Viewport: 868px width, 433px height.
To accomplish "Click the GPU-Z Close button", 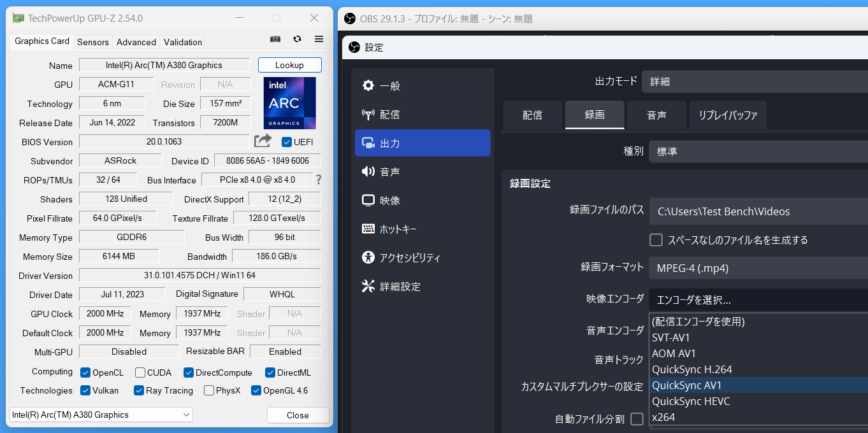I will (298, 415).
